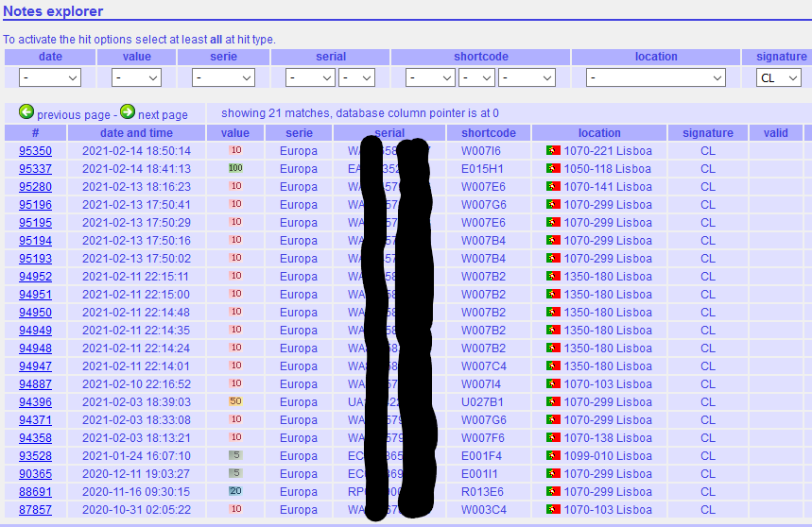Go to previous page link
The image size is (812, 527).
click(74, 115)
